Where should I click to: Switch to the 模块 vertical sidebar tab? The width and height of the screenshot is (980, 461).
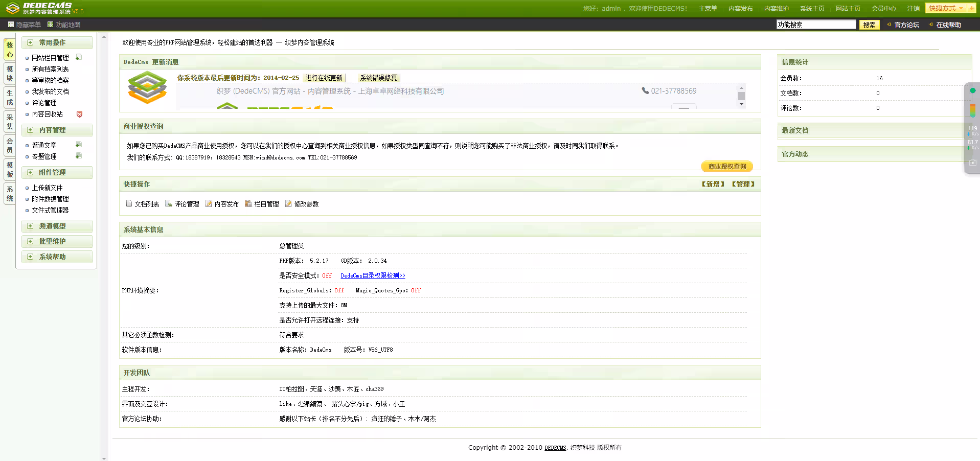[9, 74]
